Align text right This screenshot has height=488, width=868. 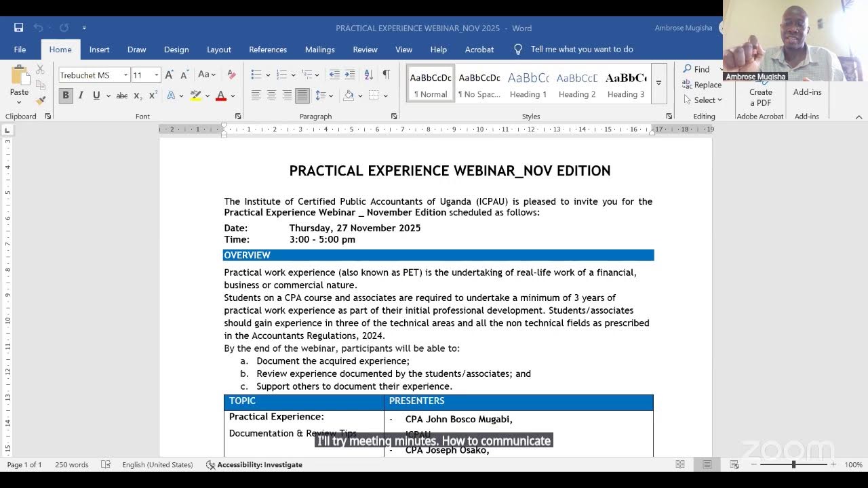(x=287, y=96)
